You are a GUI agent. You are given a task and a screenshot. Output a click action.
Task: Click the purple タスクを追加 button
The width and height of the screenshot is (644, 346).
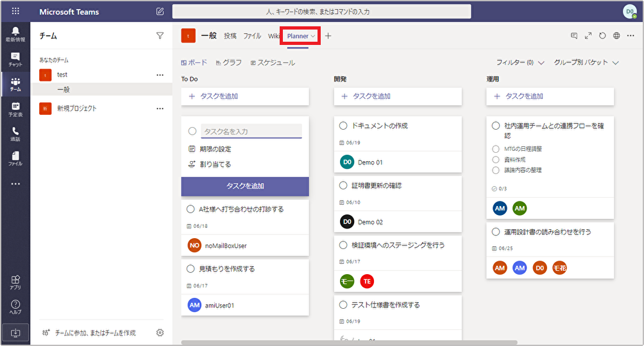245,186
